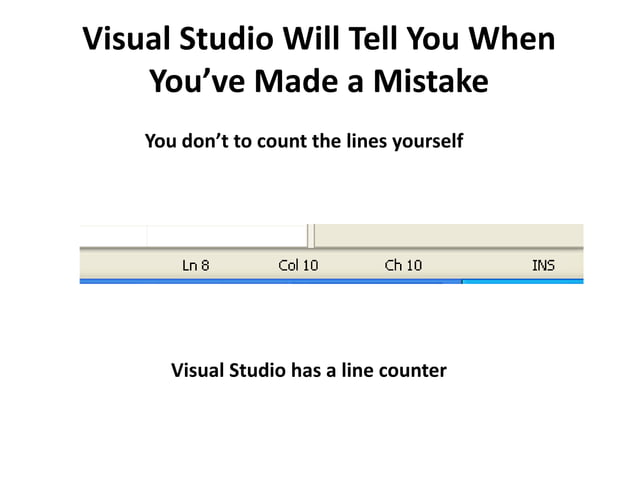This screenshot has height=478, width=638.
Task: Click the light blue segment under INS
Action: (x=523, y=281)
